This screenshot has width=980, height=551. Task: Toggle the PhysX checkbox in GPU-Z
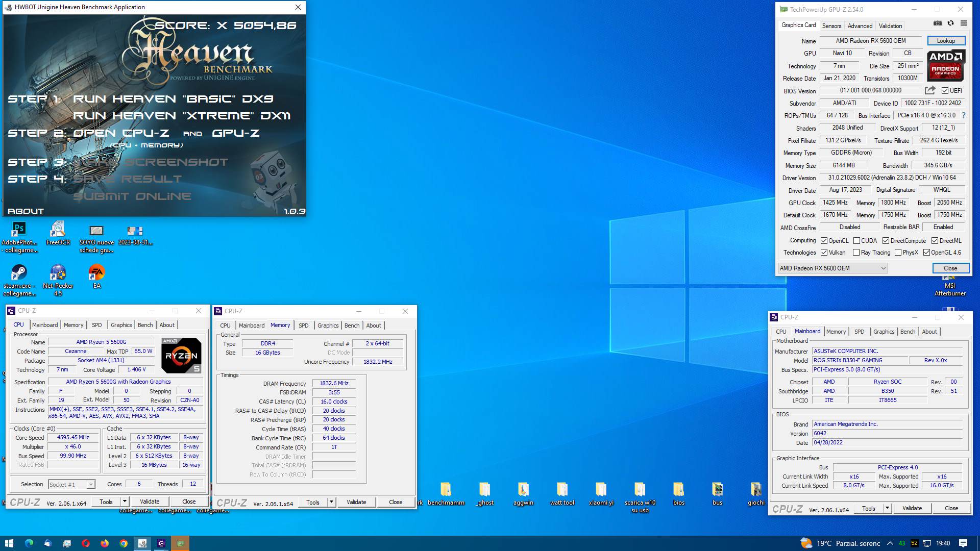[898, 253]
